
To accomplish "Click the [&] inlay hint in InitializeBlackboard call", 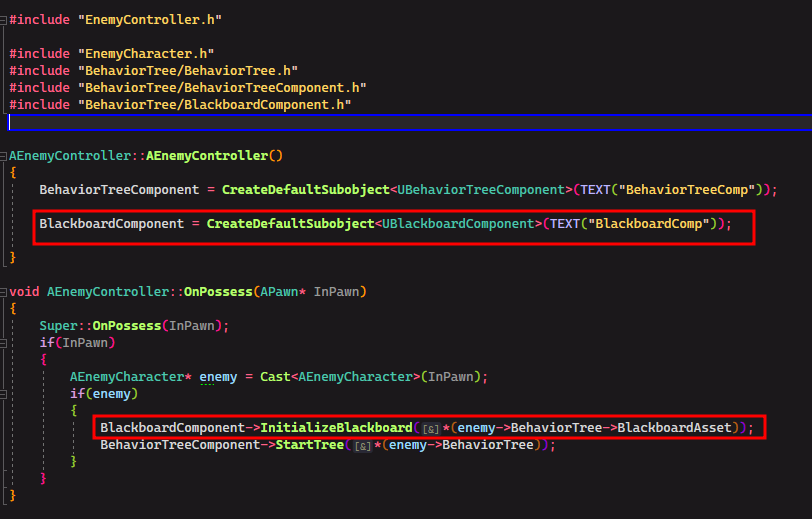I will coord(431,429).
